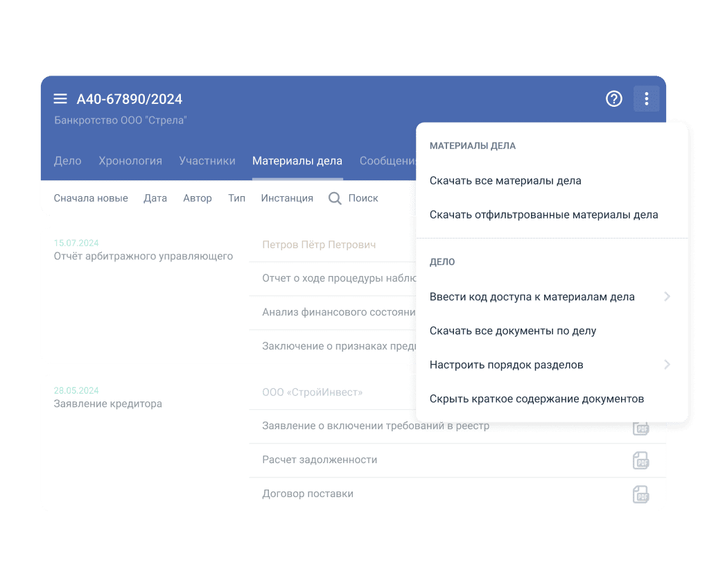
Task: Open the hamburger navigation menu
Action: click(x=60, y=99)
